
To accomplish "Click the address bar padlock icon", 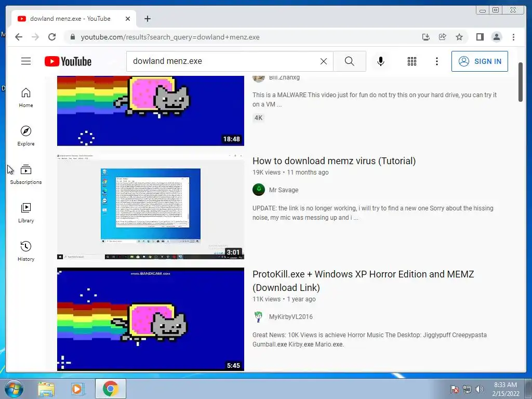I will tap(72, 37).
